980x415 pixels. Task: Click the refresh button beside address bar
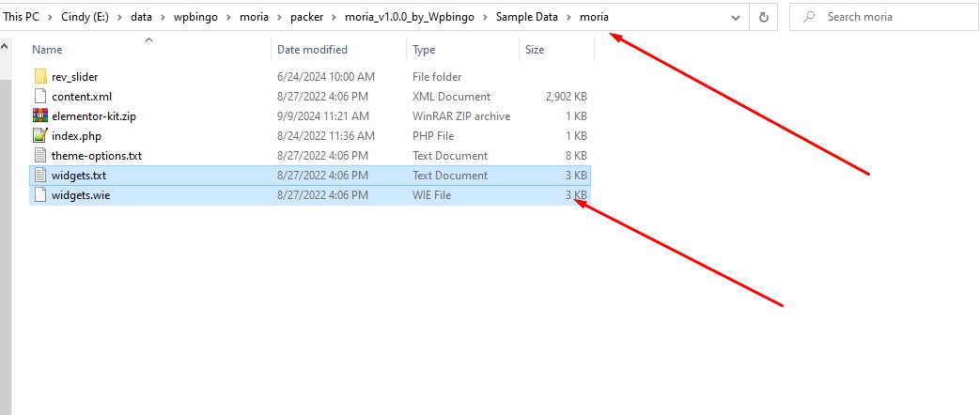point(763,17)
